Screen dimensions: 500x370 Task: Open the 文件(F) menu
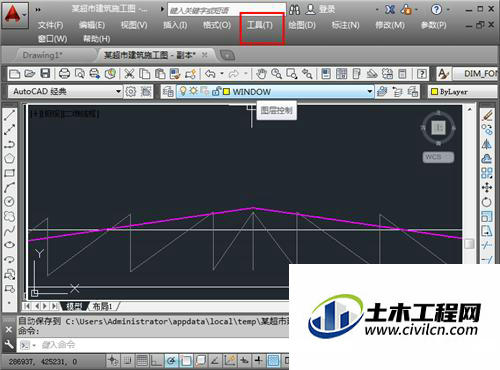51,25
